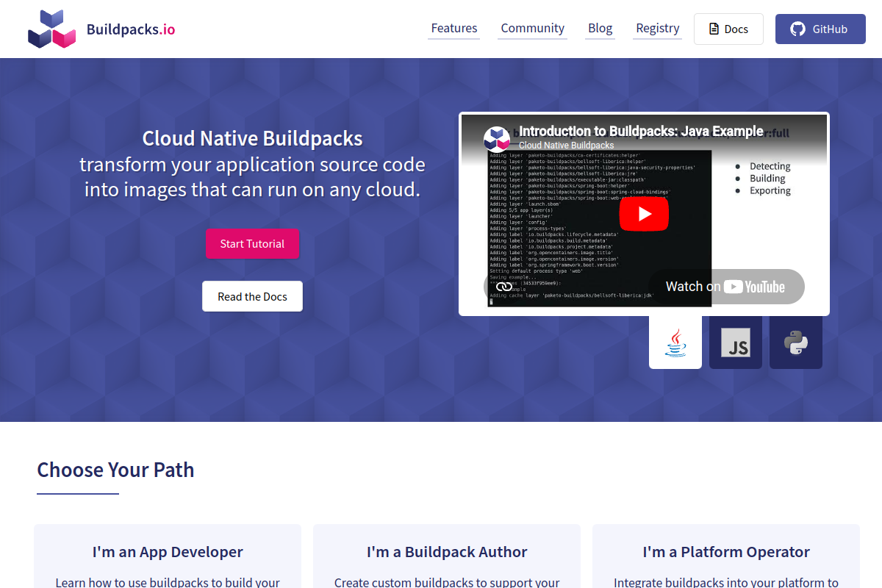Click the Building bullet in the video
Viewport: 882px width, 588px height.
(767, 179)
